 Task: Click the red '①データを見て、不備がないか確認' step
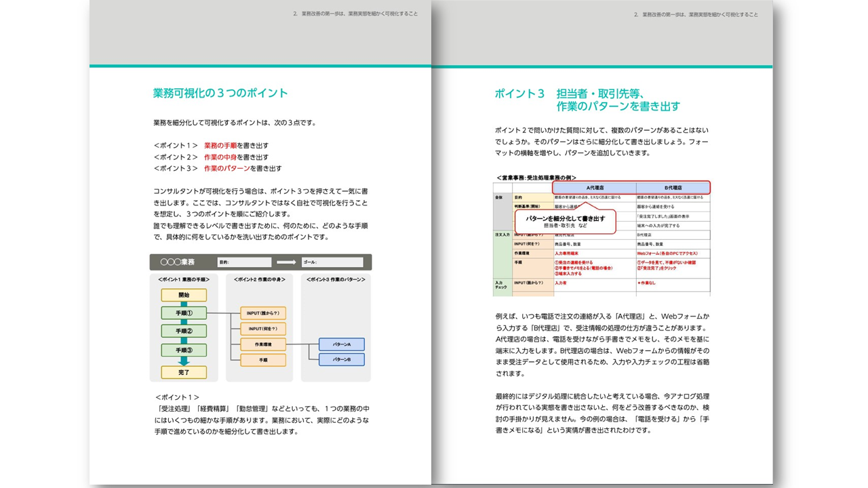(667, 262)
